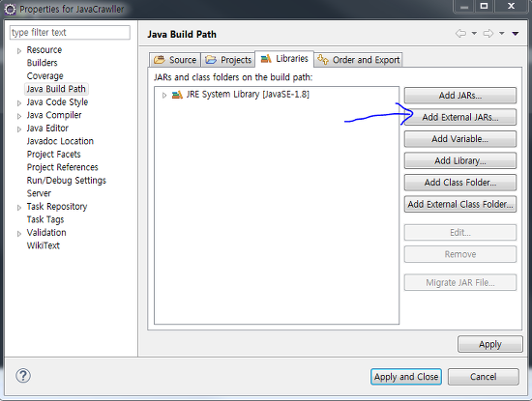
Task: Click Add External JARs button
Action: [x=460, y=117]
